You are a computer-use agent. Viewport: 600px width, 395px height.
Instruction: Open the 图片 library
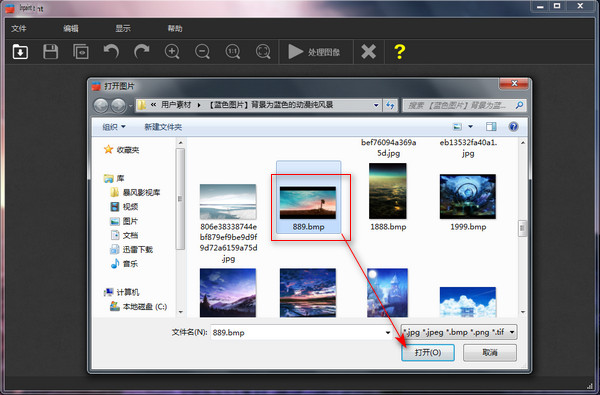click(x=124, y=221)
